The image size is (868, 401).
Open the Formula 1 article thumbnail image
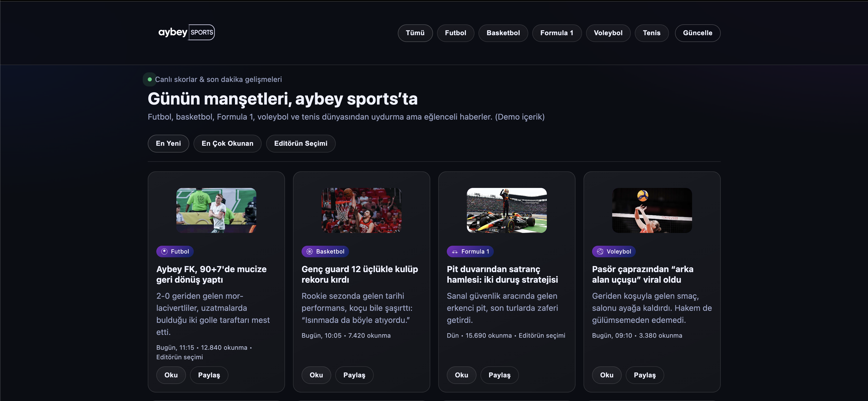tap(506, 210)
